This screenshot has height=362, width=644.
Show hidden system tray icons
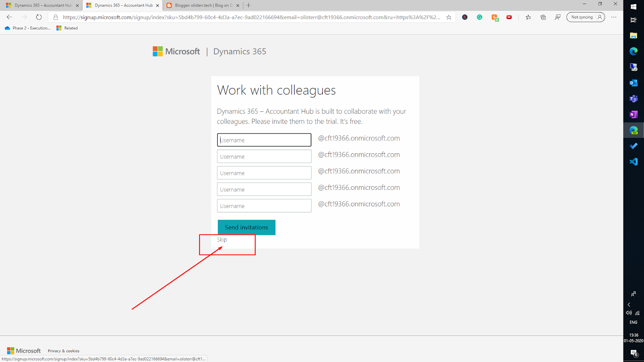(629, 304)
